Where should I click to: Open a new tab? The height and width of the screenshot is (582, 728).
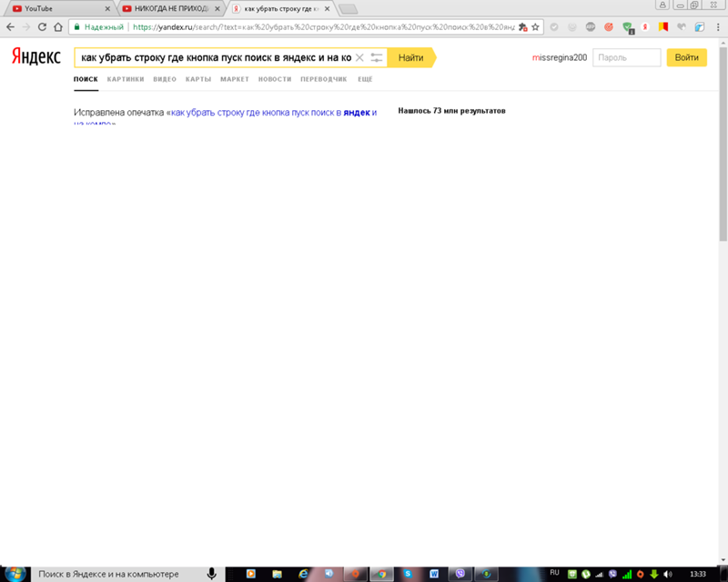349,9
